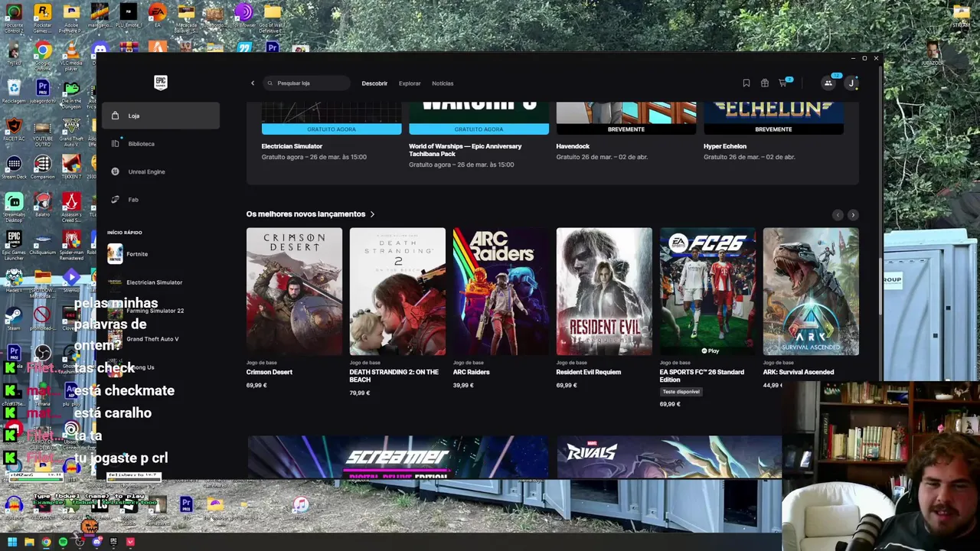
Task: Launch Grand Theft Auto V quick launch
Action: pyautogui.click(x=161, y=339)
